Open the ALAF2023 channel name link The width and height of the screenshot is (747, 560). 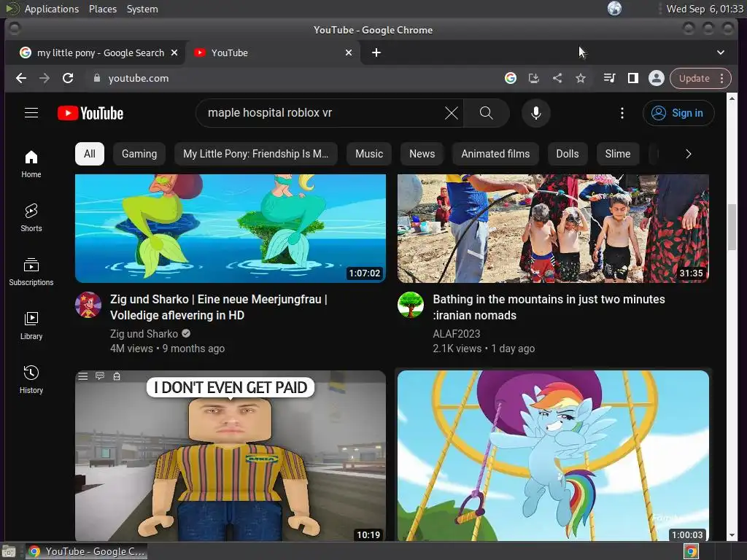(457, 334)
